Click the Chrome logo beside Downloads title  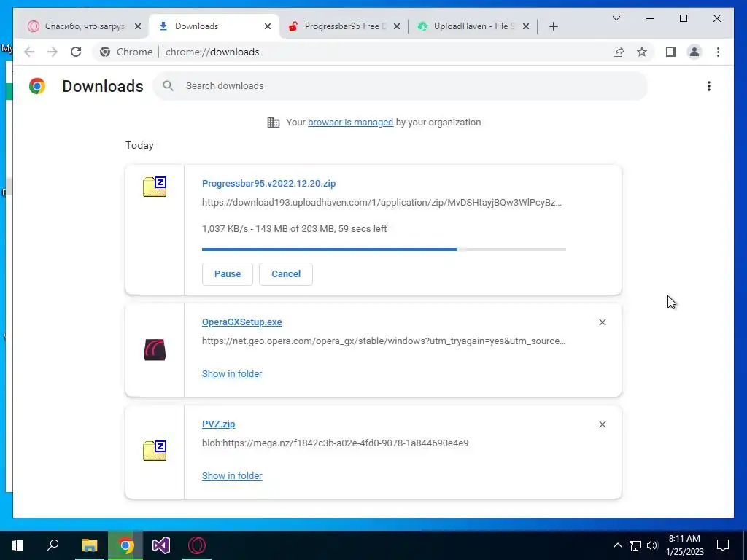coord(37,86)
